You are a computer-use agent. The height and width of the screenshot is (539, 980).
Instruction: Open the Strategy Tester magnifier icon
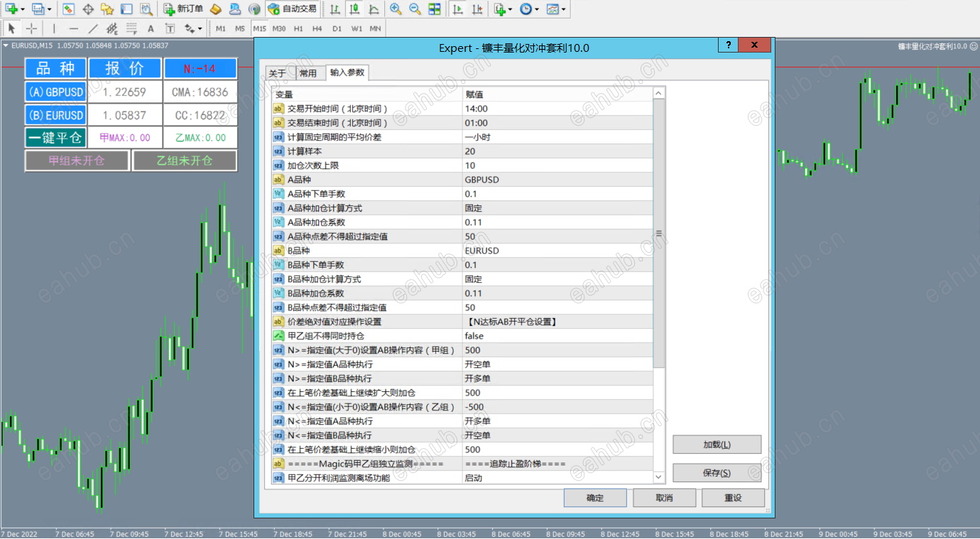[146, 9]
